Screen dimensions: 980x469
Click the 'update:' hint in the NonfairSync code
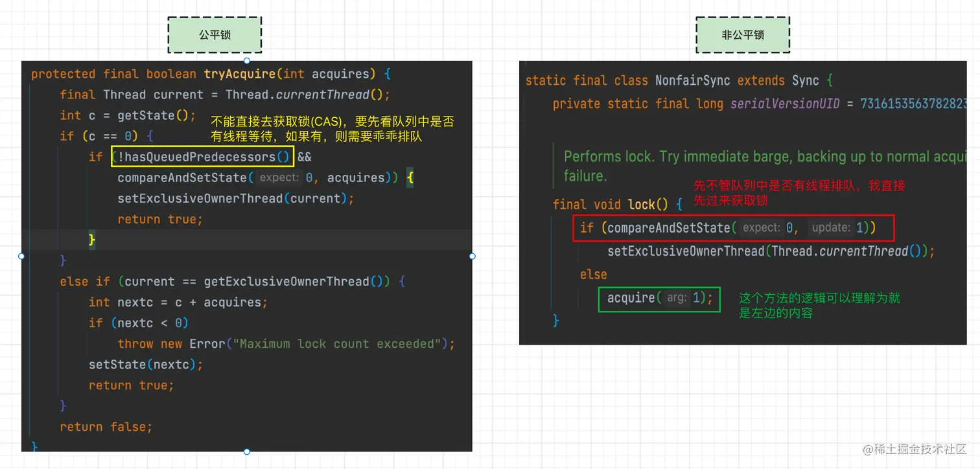click(x=831, y=227)
